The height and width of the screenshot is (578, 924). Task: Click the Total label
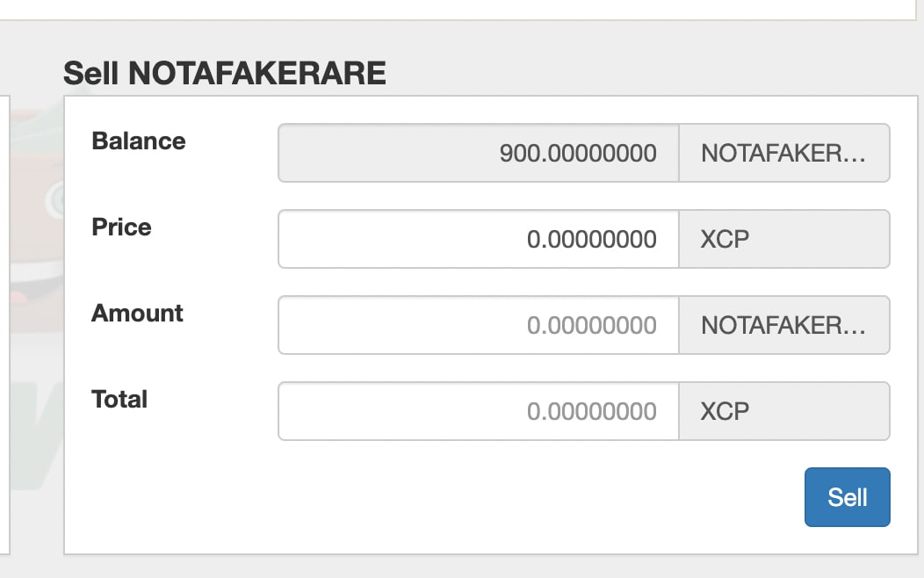pyautogui.click(x=119, y=400)
